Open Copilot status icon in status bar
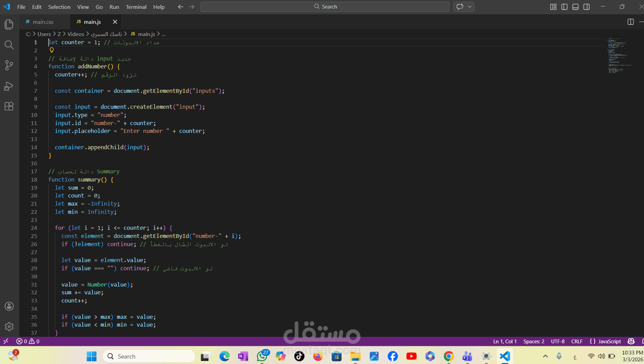Screen dimensions: 644x364 pyautogui.click(x=631, y=341)
